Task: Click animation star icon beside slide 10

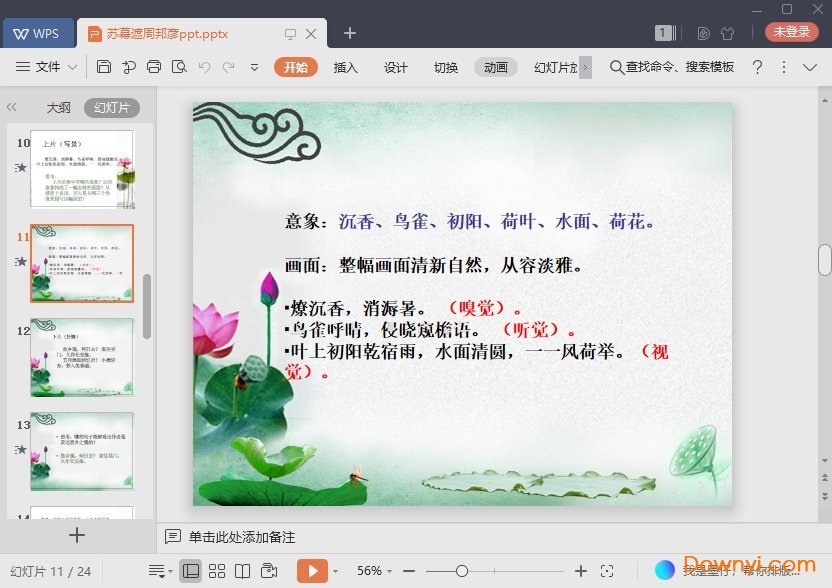Action: [x=21, y=168]
